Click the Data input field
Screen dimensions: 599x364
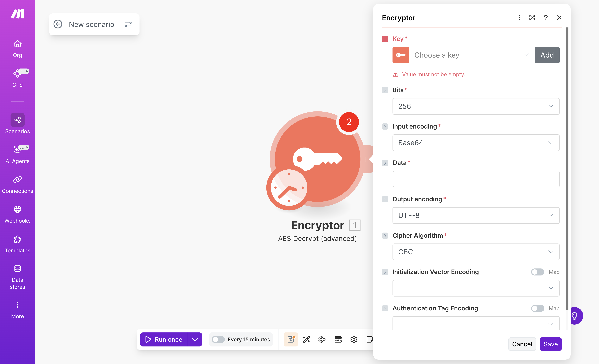pos(476,179)
